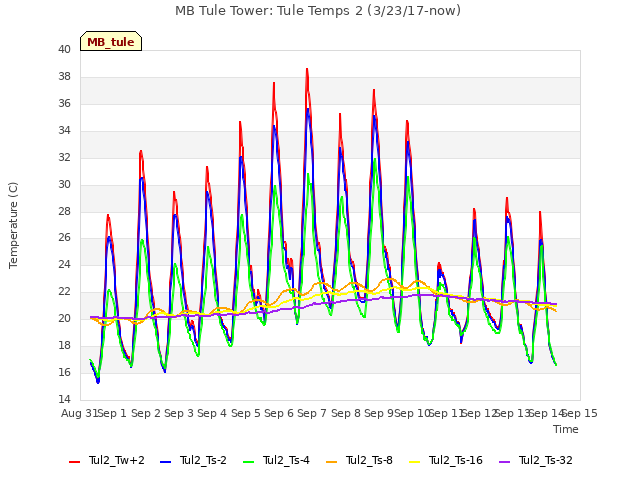Click the 34 y-axis tick label
The image size is (640, 480).
pyautogui.click(x=64, y=130)
